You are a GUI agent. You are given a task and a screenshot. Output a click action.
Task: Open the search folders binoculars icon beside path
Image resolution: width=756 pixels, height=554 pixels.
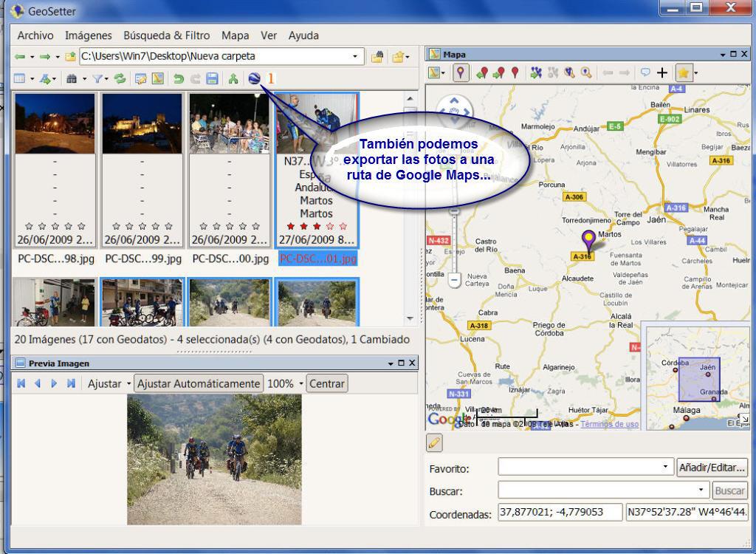(377, 57)
